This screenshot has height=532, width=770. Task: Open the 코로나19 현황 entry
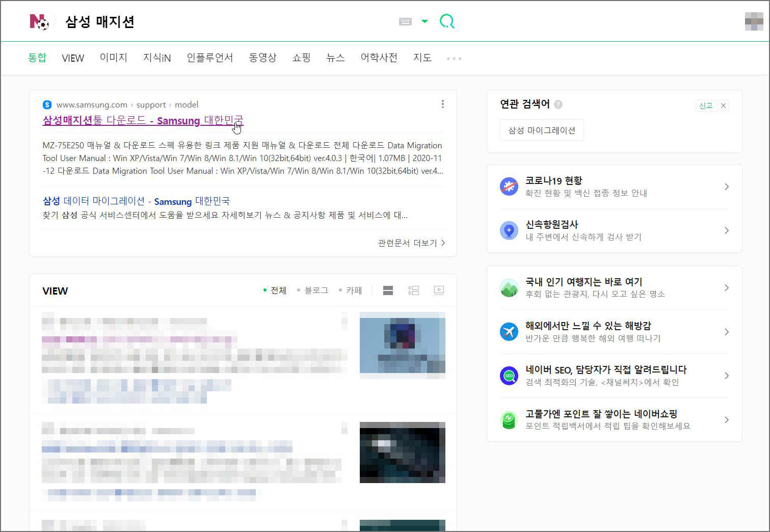point(615,187)
